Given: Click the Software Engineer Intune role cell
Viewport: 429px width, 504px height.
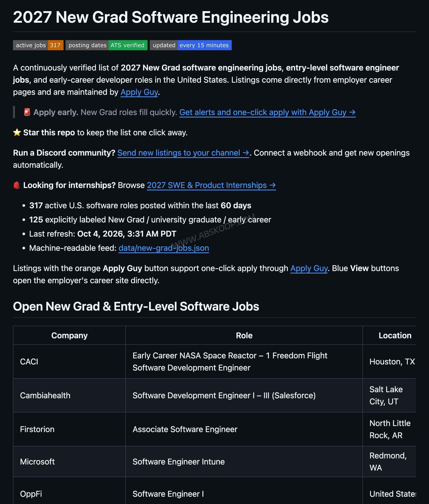Looking at the screenshot, I should [244, 462].
